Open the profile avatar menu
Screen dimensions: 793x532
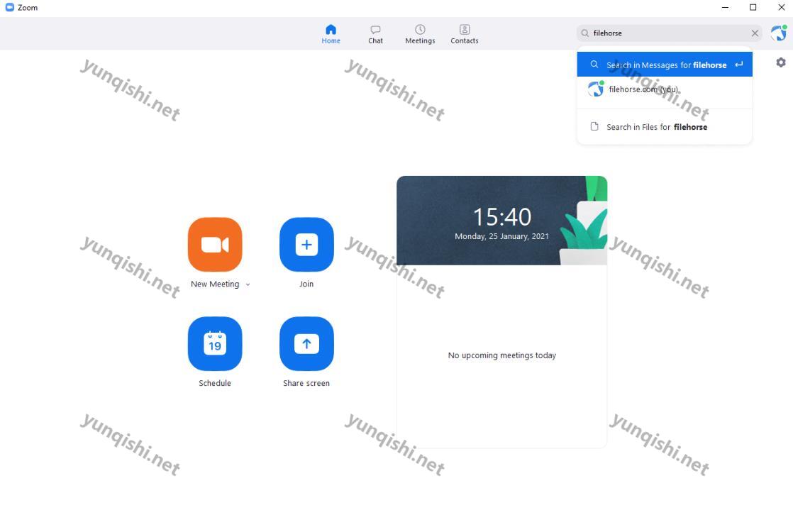pyautogui.click(x=779, y=33)
